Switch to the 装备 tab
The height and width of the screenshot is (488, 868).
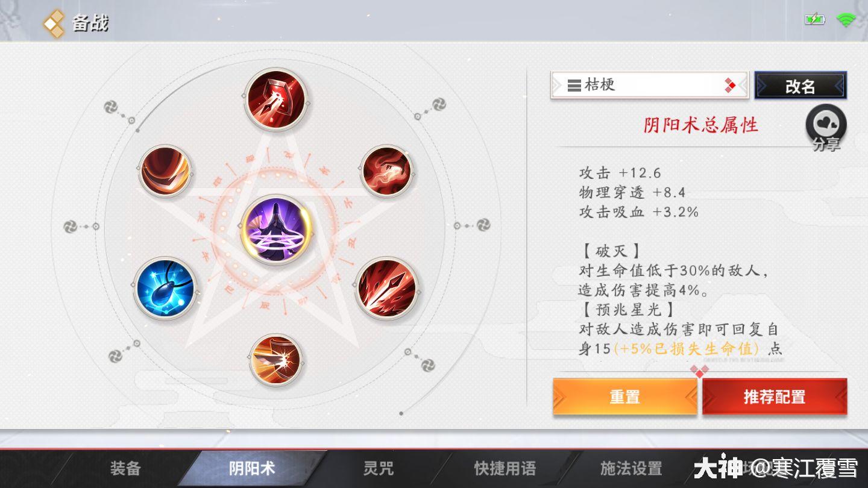(125, 468)
